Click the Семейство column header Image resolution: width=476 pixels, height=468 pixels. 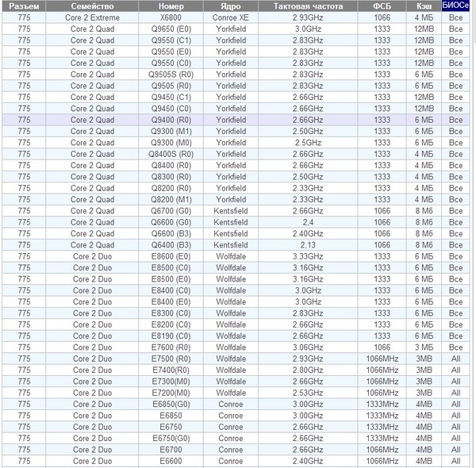point(92,6)
